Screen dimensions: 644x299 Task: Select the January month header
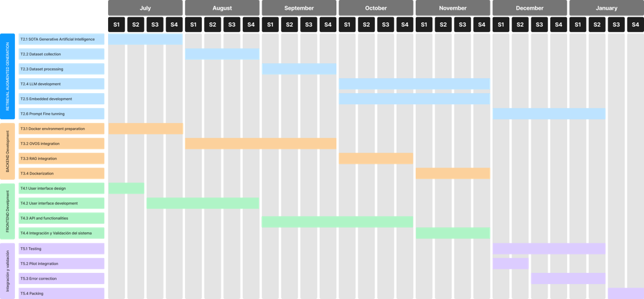[x=606, y=8]
